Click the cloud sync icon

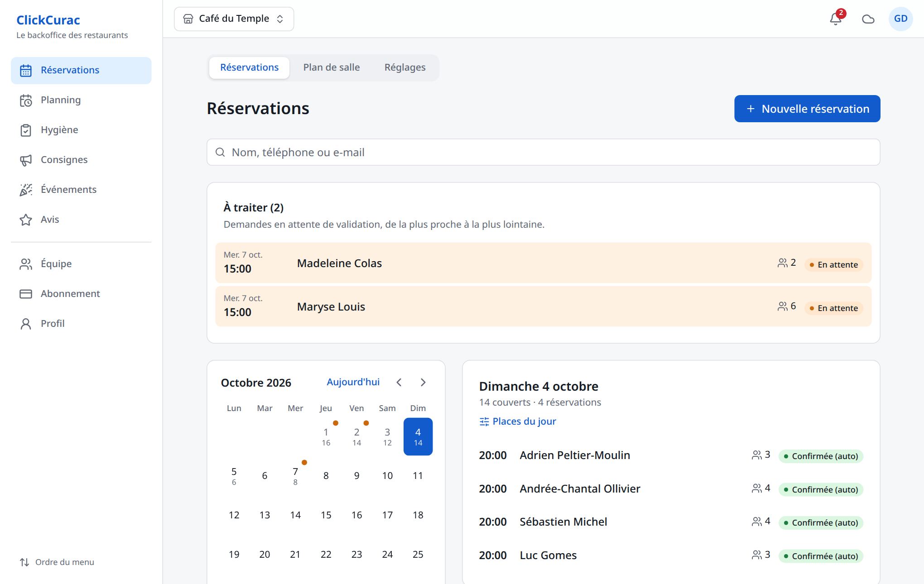click(868, 19)
